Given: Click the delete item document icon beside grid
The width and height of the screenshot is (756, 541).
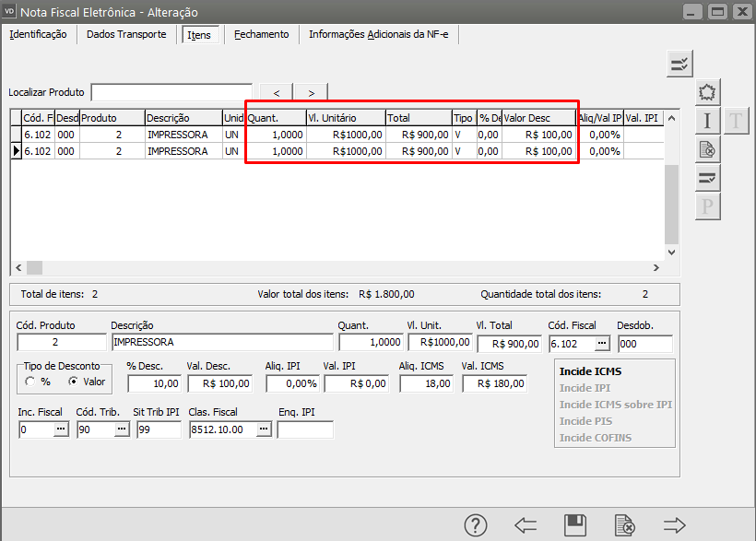Looking at the screenshot, I should click(x=707, y=149).
